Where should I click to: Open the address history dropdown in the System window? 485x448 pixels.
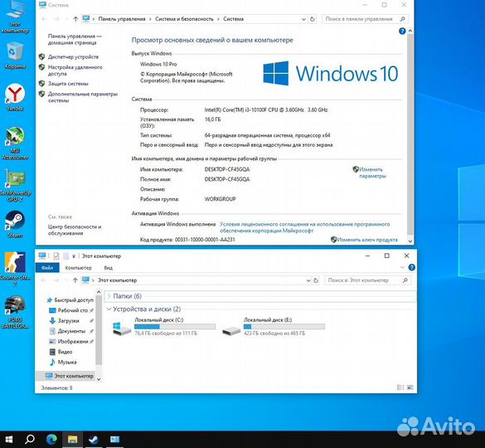click(303, 19)
